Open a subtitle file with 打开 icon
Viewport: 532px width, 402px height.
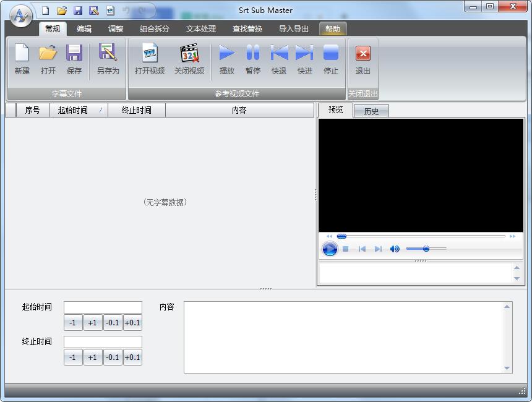tap(48, 54)
